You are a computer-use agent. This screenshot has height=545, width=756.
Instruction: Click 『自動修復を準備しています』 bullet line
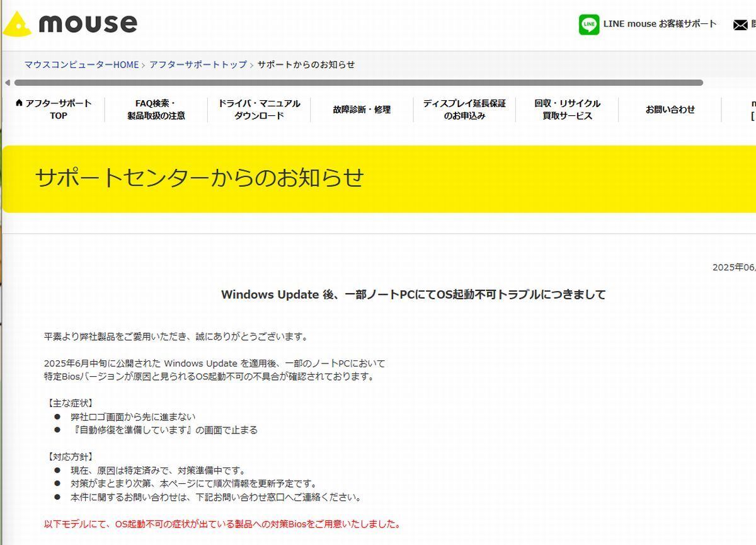164,430
